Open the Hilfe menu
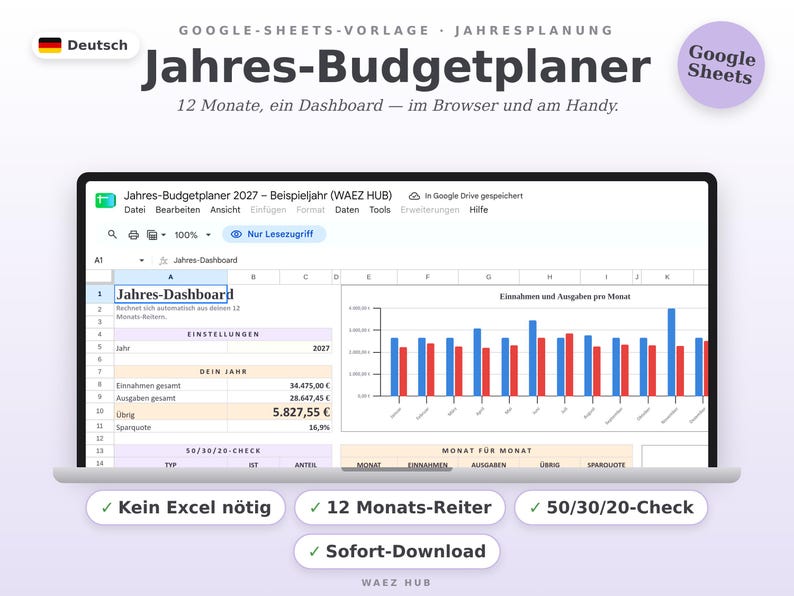This screenshot has height=596, width=794. 479,210
